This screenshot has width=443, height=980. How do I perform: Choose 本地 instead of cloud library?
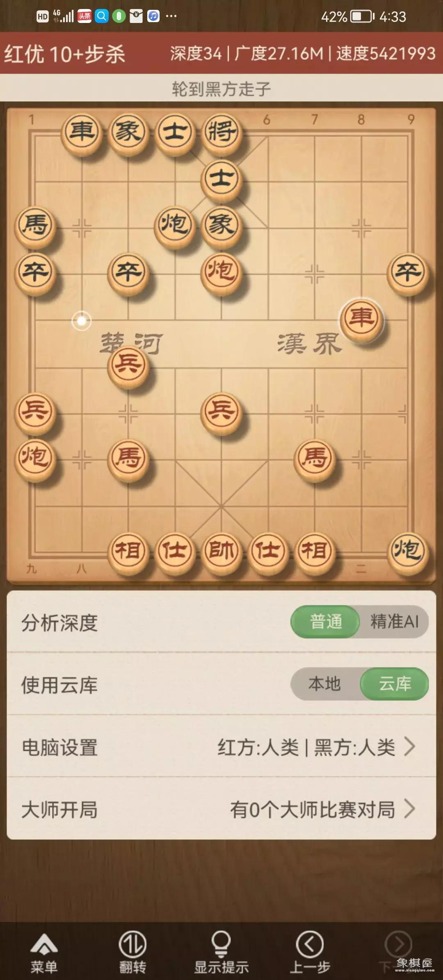[325, 684]
